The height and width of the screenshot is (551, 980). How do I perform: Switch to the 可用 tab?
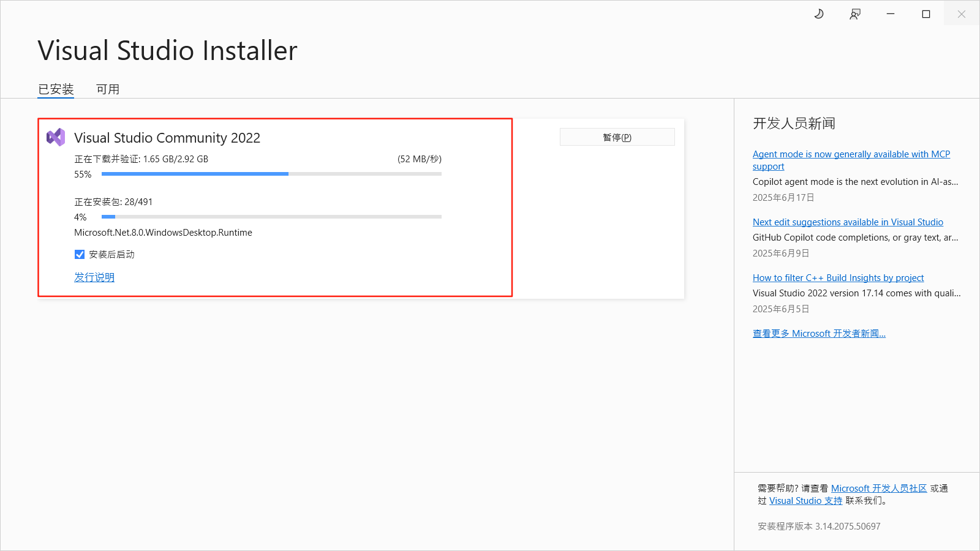pos(108,89)
